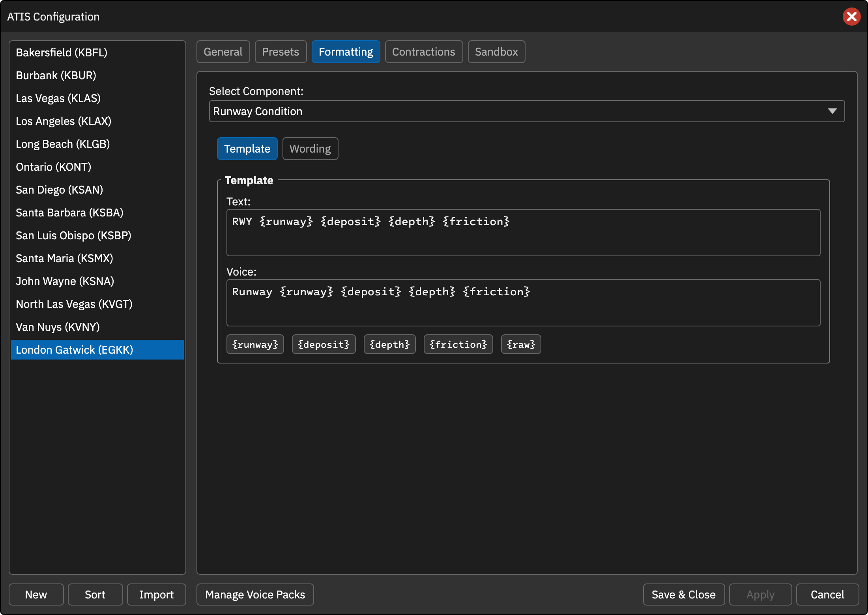Pick Long Beach (KLGB) station
The width and height of the screenshot is (868, 615).
(x=97, y=144)
